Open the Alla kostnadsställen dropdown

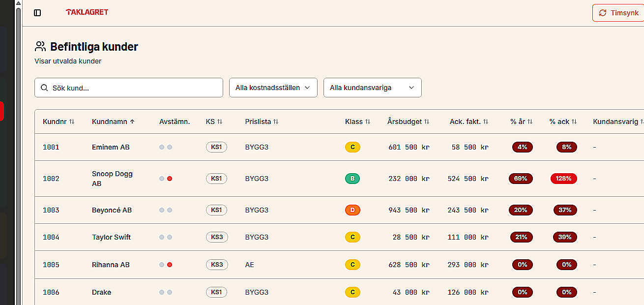(273, 88)
